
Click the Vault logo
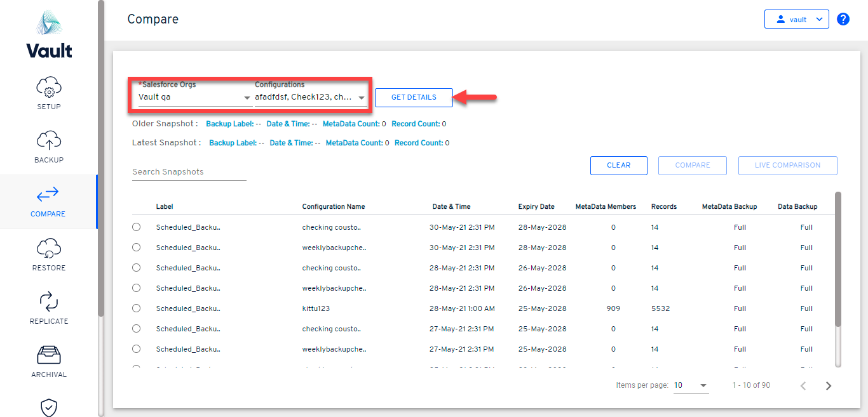pyautogui.click(x=49, y=35)
